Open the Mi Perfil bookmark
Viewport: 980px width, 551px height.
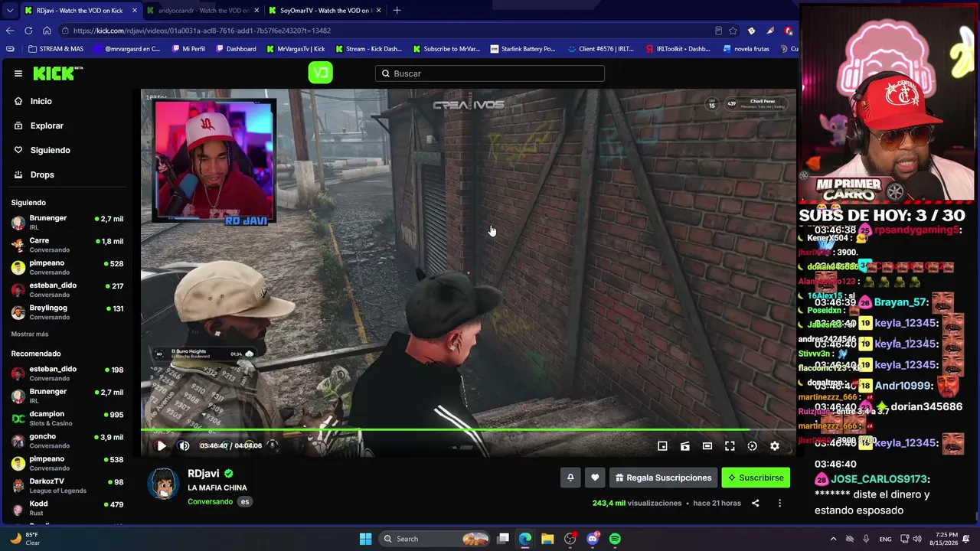click(188, 49)
